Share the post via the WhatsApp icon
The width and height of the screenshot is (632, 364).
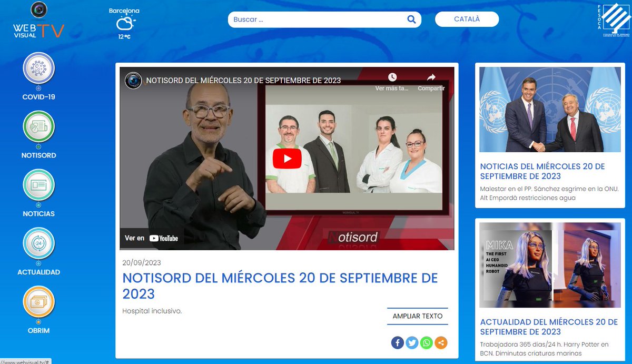[426, 342]
